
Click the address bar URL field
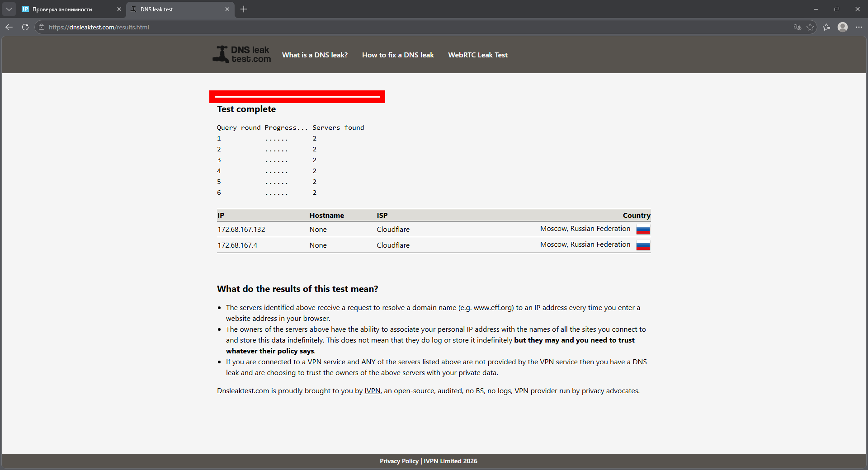[316, 27]
